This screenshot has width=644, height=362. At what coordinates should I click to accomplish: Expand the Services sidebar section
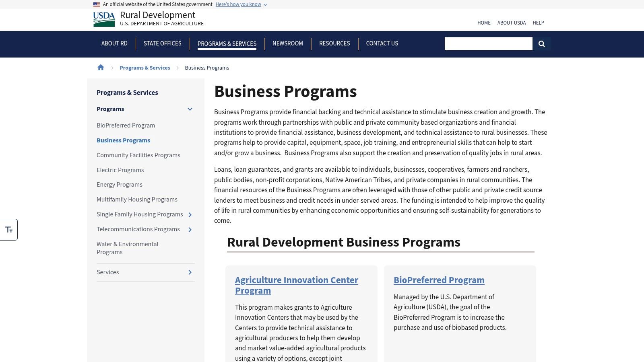click(x=190, y=272)
